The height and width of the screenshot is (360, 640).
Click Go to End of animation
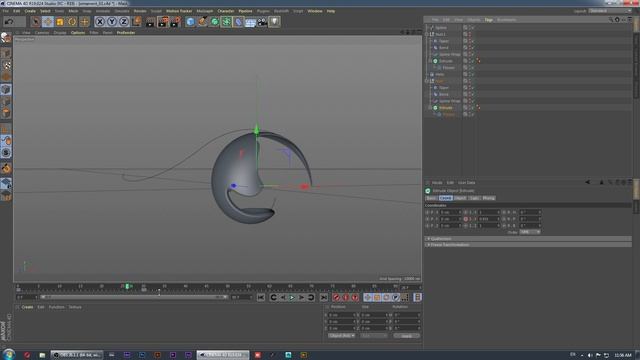click(324, 298)
